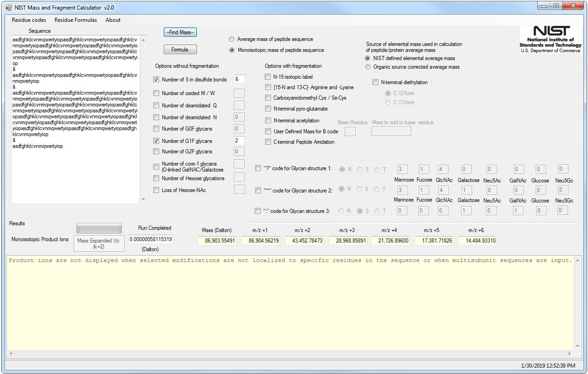The height and width of the screenshot is (374, 588).
Task: Click the Find Mass button
Action: point(180,32)
